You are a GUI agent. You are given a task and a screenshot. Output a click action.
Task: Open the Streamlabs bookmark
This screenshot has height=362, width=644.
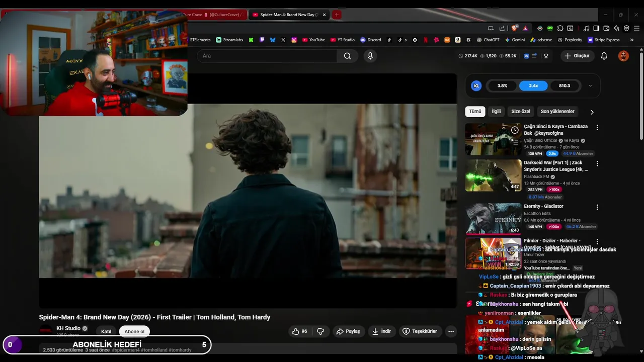[x=229, y=40]
